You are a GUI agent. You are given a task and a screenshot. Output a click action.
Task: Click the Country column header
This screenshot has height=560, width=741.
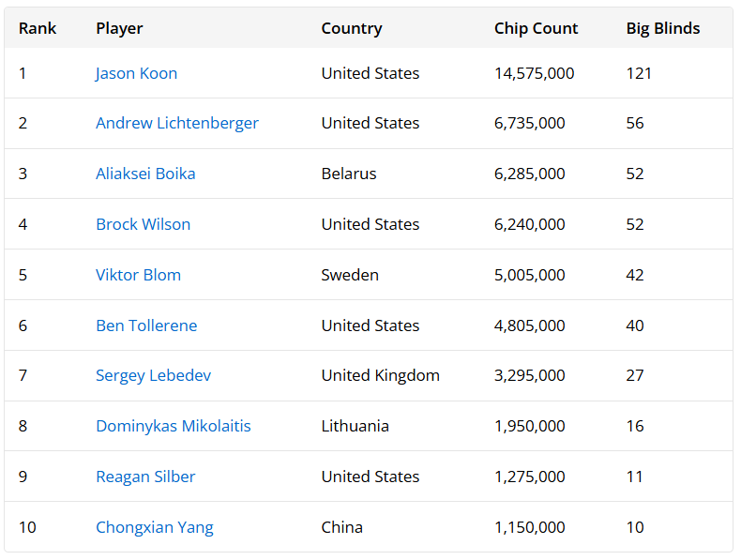pos(352,28)
